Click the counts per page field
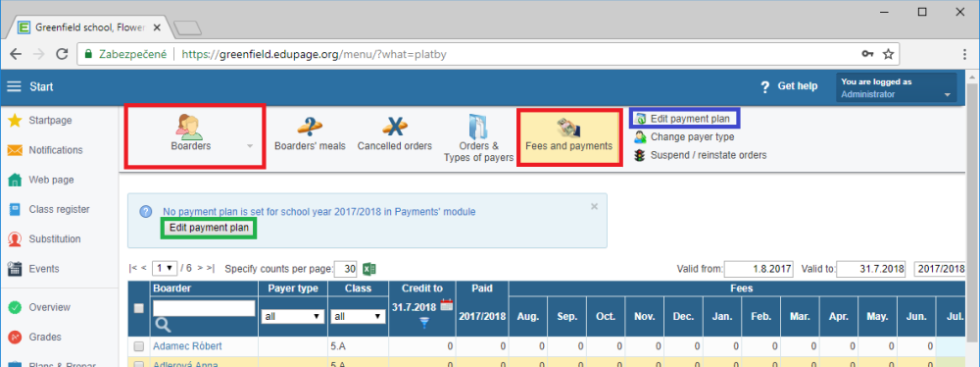 [x=346, y=269]
